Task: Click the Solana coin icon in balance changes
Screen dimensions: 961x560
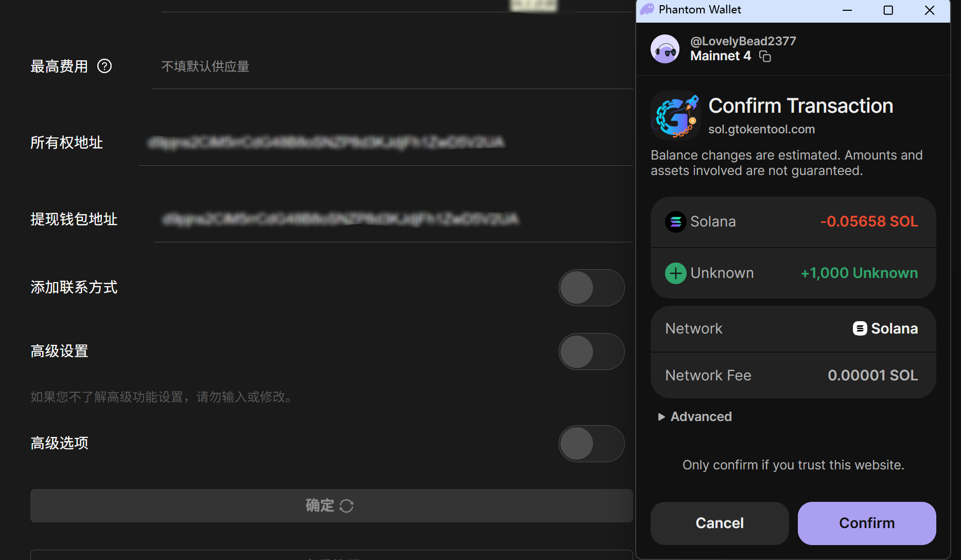Action: (x=675, y=222)
